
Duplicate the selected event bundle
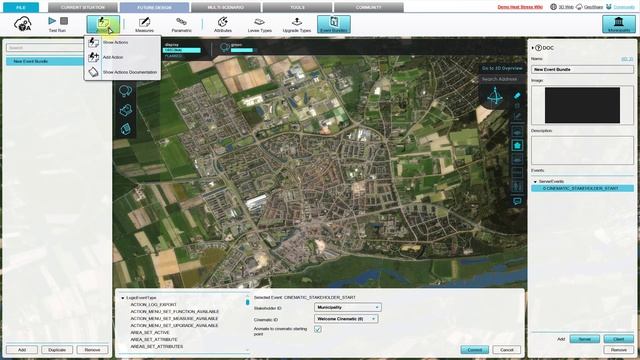pos(57,350)
